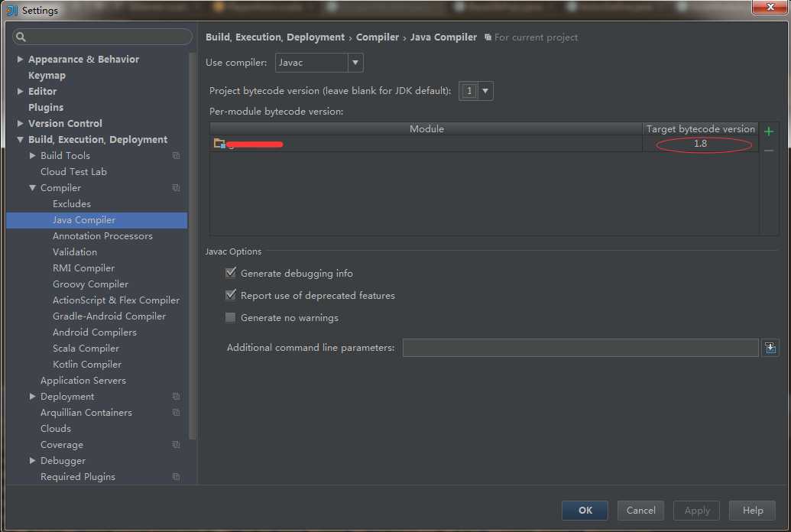Select Clouds in settings tree
The image size is (791, 532).
click(x=56, y=429)
